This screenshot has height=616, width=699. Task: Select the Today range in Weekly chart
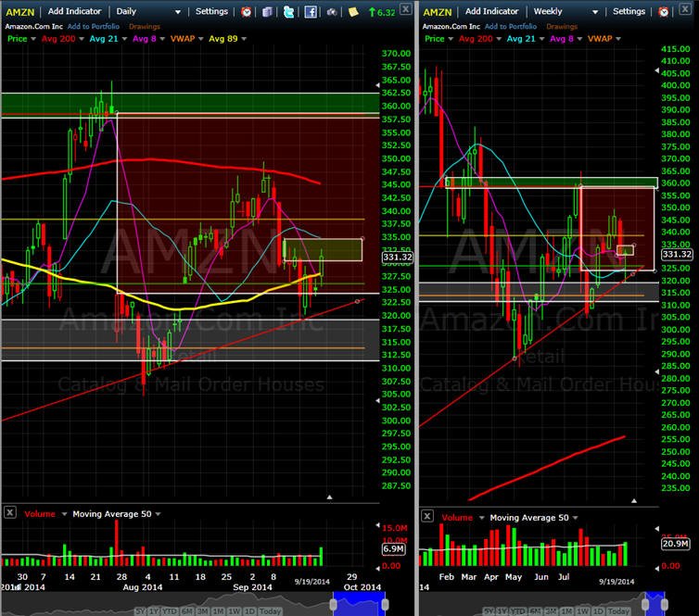[x=619, y=611]
